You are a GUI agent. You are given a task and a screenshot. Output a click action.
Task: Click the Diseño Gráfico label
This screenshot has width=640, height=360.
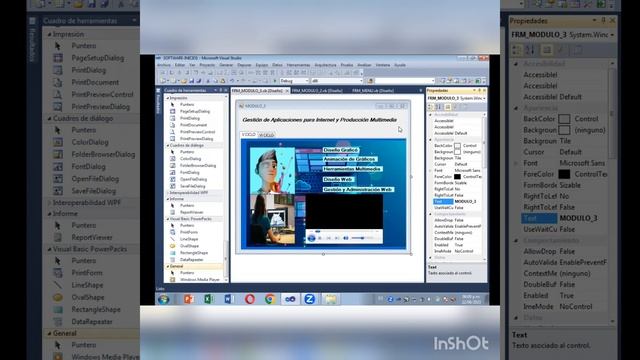pos(341,150)
